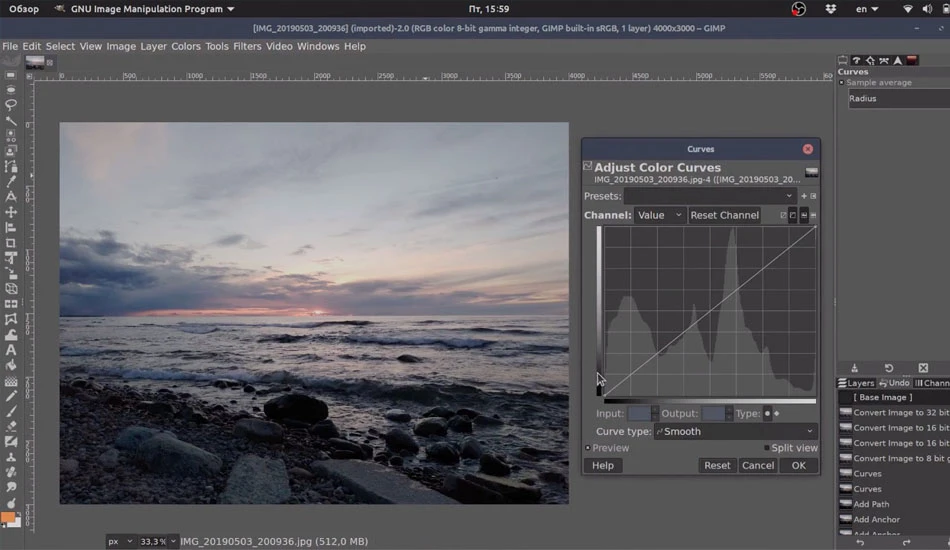Select the Foreground Select tool
The image size is (950, 550).
[x=11, y=151]
